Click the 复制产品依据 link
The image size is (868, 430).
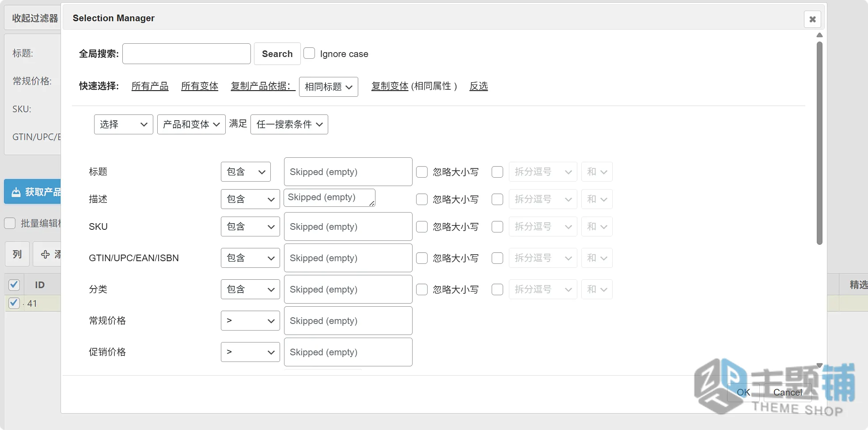[x=262, y=86]
